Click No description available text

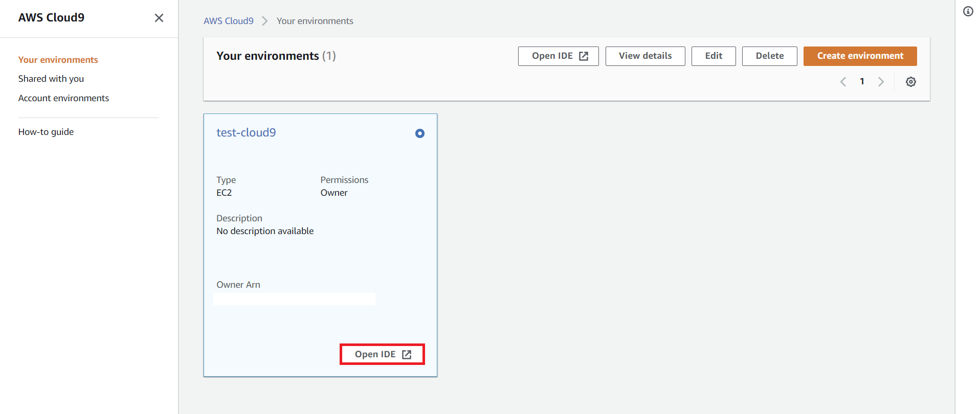[265, 231]
